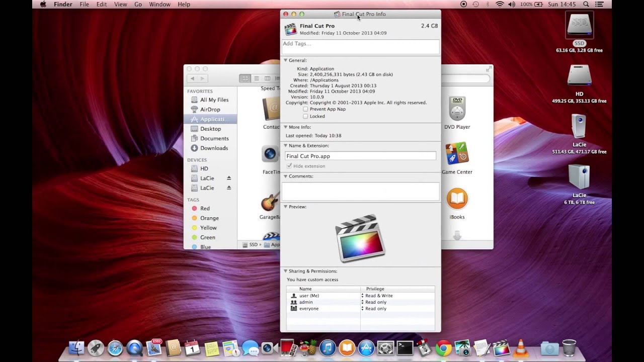Screen dimensions: 644x362
Task: Collapse the Comments section
Action: (x=285, y=176)
